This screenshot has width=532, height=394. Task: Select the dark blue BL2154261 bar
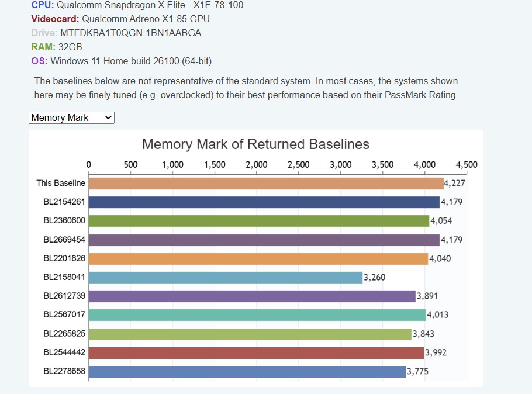(264, 202)
